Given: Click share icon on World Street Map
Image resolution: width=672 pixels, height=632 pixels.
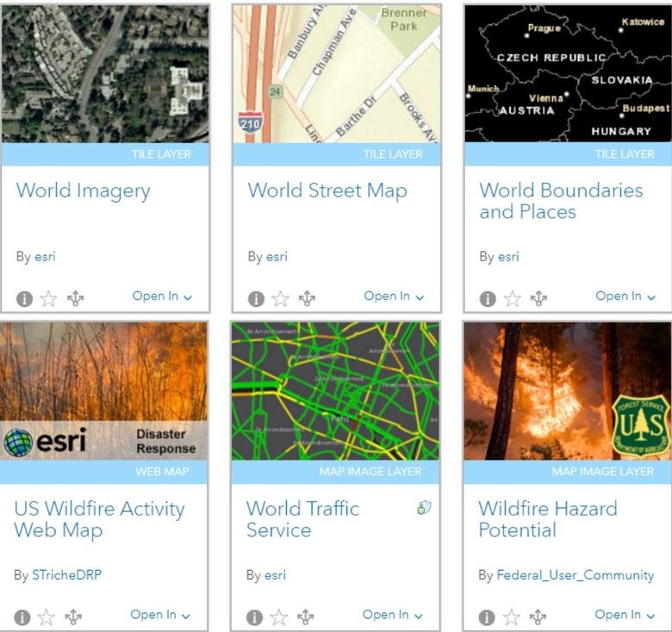Looking at the screenshot, I should [307, 298].
